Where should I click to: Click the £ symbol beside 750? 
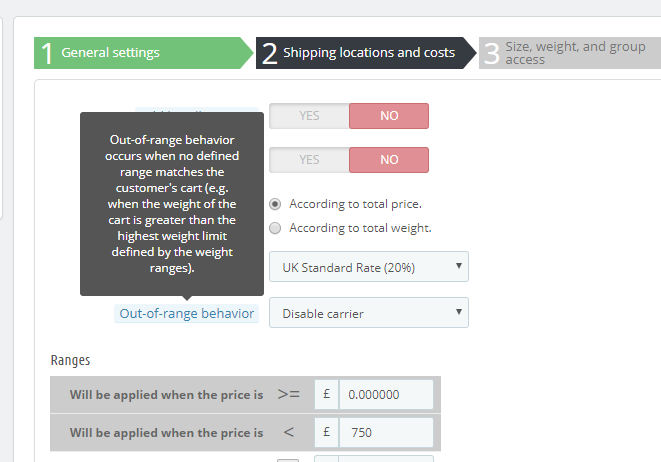click(x=326, y=433)
